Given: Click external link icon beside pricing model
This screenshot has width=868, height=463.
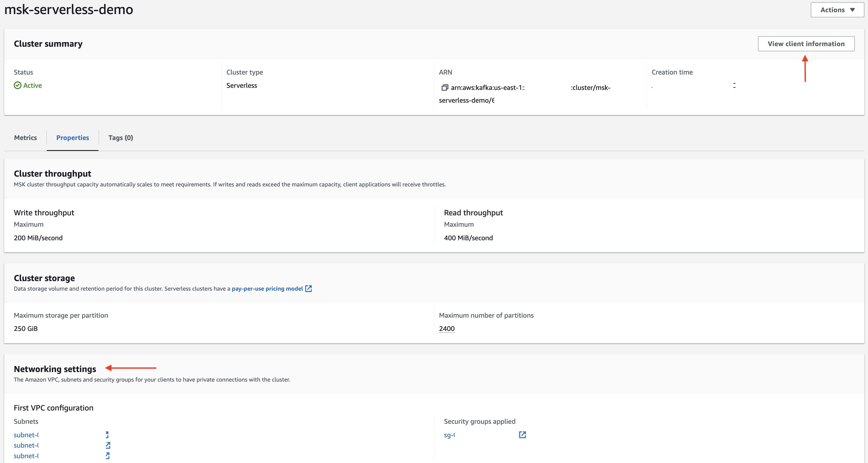Looking at the screenshot, I should coord(308,289).
